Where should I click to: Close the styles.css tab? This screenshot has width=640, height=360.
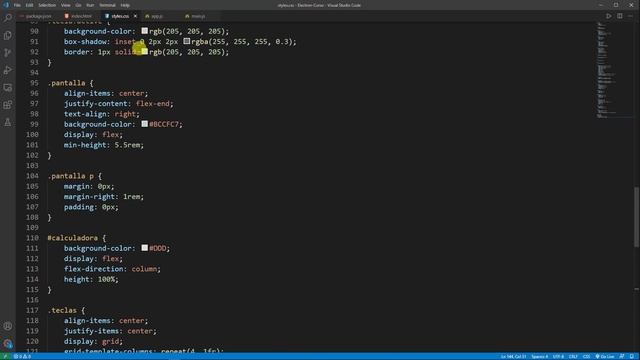point(135,16)
